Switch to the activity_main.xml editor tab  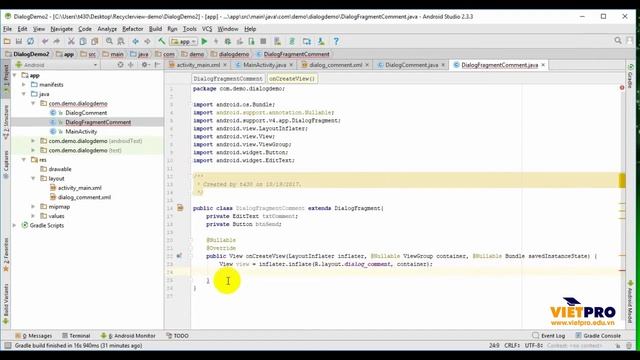click(x=198, y=65)
